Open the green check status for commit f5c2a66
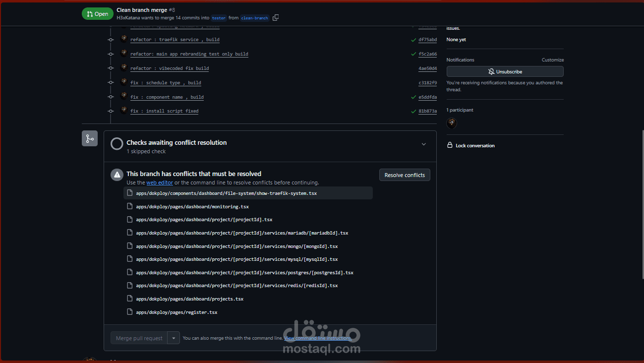Image resolution: width=644 pixels, height=363 pixels. point(413,54)
